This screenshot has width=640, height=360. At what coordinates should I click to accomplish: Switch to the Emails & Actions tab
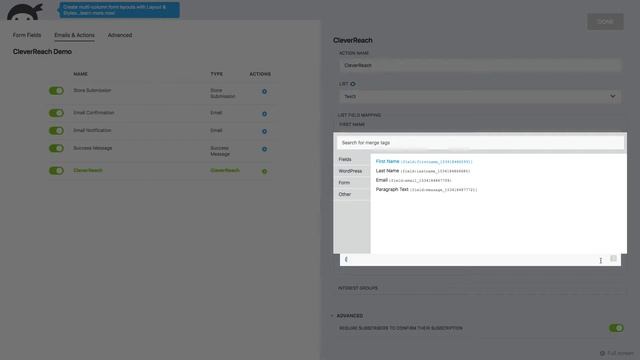[x=74, y=35]
